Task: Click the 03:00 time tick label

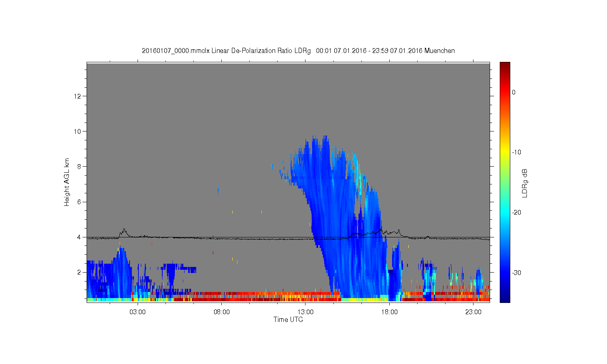Action: pos(138,312)
